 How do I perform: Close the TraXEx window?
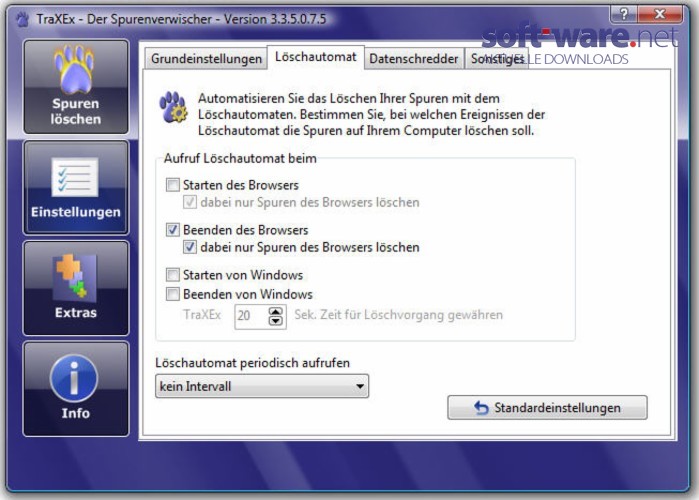(660, 14)
